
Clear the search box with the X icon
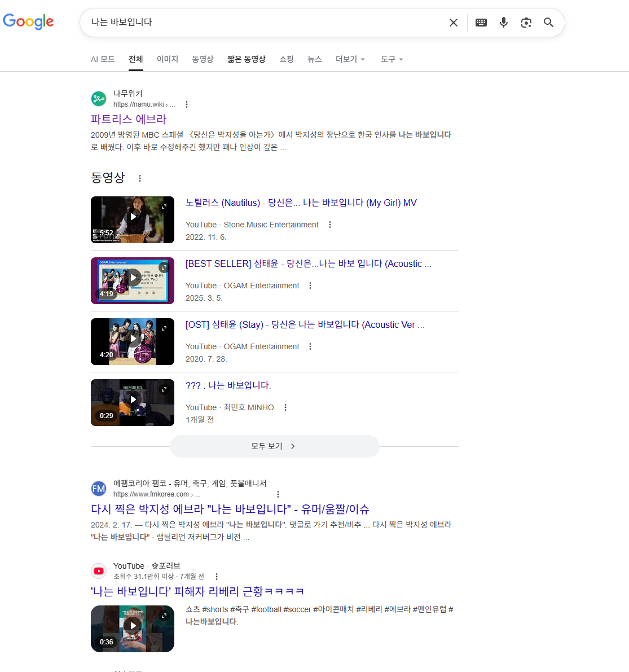(453, 23)
